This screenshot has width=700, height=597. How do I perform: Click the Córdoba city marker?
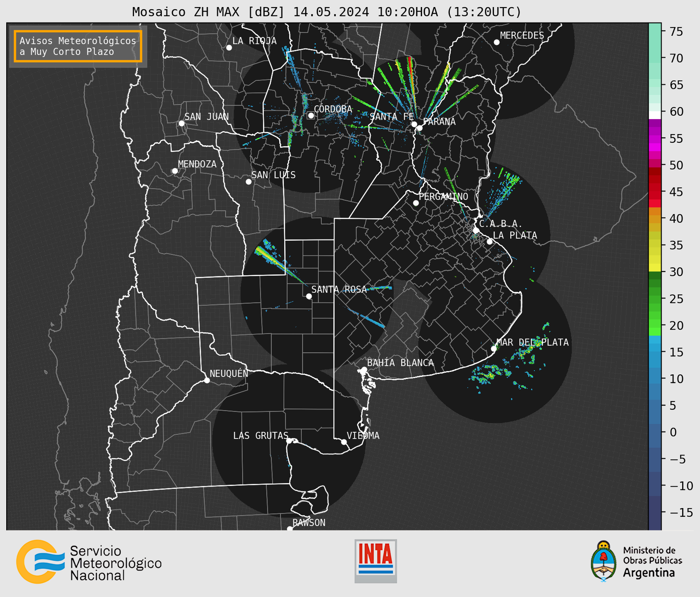pos(311,115)
